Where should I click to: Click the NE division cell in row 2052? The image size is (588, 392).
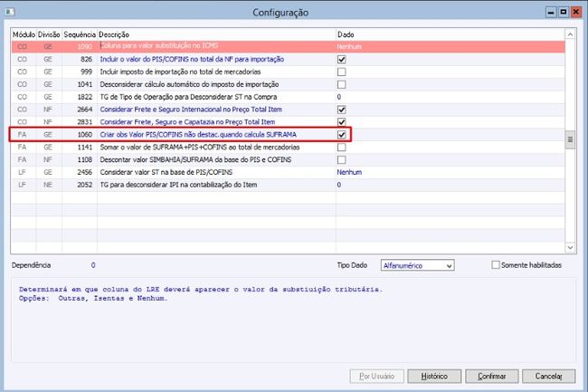(x=48, y=185)
